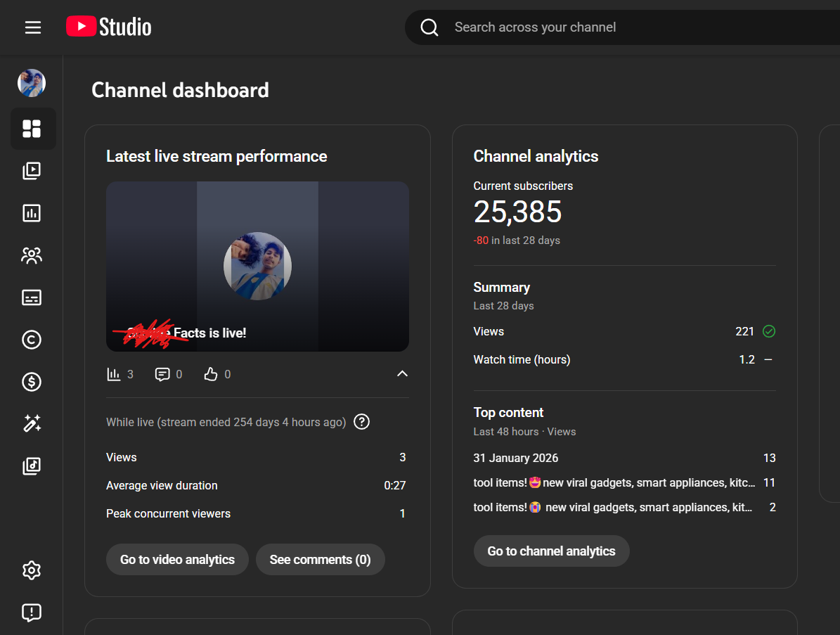
Task: Open the Customization magic wand icon
Action: pos(32,423)
